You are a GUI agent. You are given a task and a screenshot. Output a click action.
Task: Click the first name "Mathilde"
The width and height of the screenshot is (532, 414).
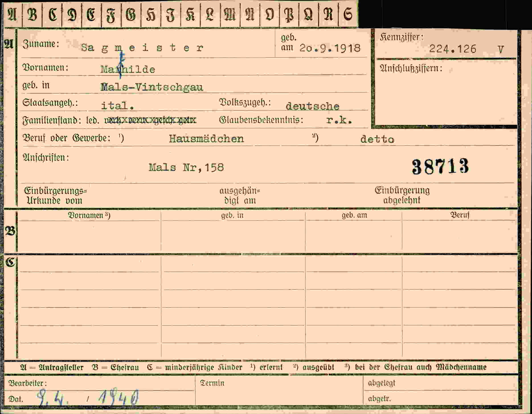click(x=128, y=70)
